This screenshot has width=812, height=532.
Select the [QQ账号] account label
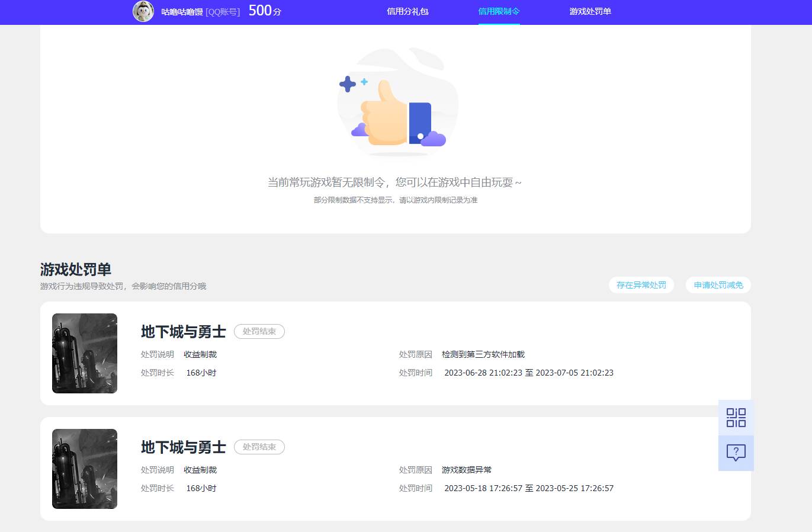(222, 11)
